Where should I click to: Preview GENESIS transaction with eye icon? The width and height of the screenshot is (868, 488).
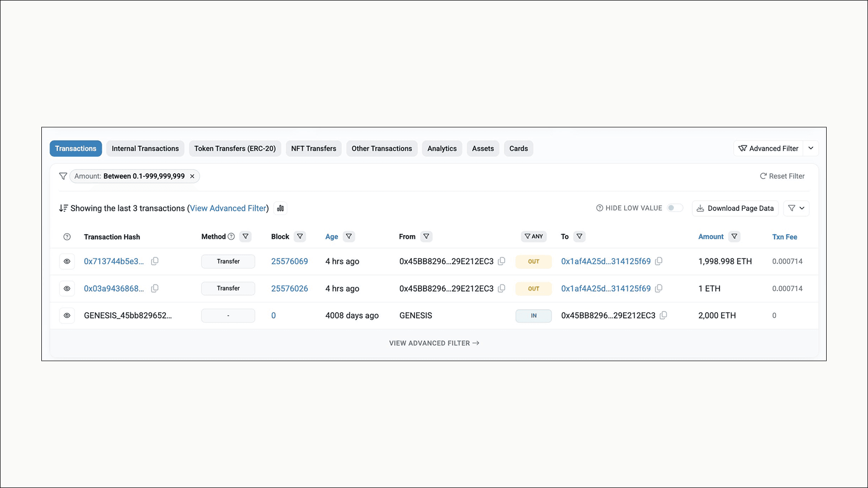67,315
